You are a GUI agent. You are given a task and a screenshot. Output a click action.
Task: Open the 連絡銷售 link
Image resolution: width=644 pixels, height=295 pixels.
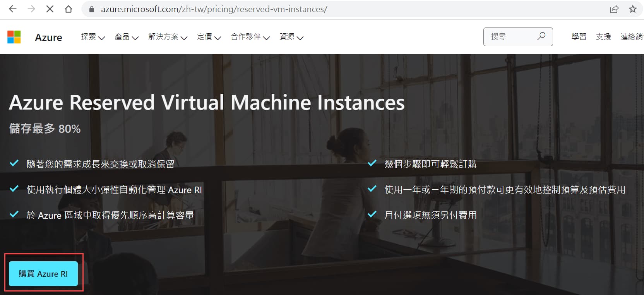pyautogui.click(x=632, y=37)
